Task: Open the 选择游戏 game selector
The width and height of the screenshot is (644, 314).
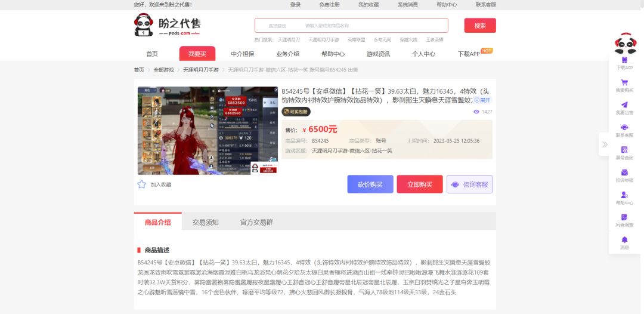Action: point(277,26)
